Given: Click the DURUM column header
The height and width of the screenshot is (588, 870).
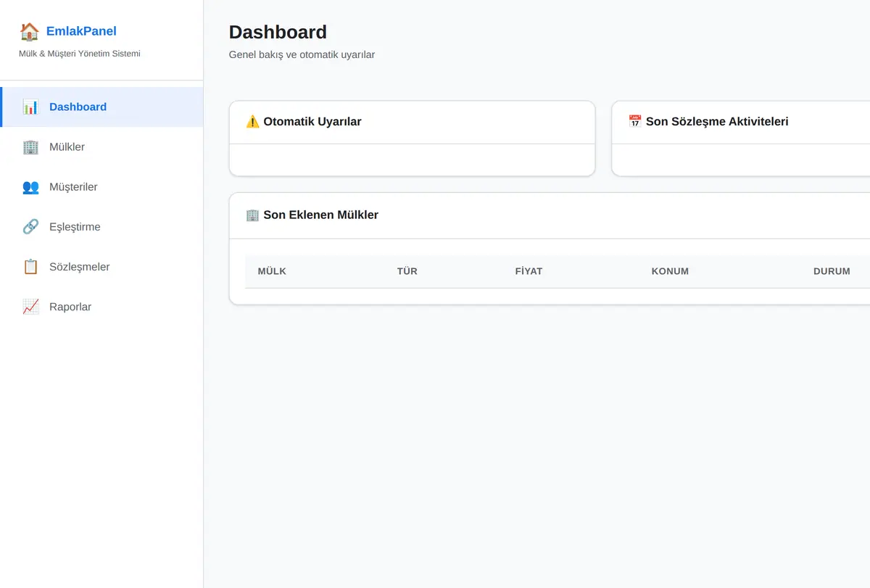Looking at the screenshot, I should 832,271.
